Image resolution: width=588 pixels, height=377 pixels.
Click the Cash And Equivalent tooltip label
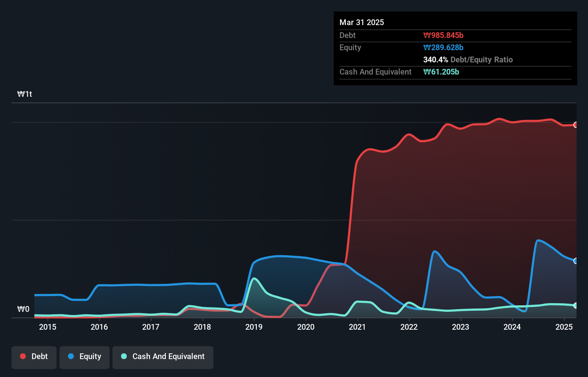(375, 72)
